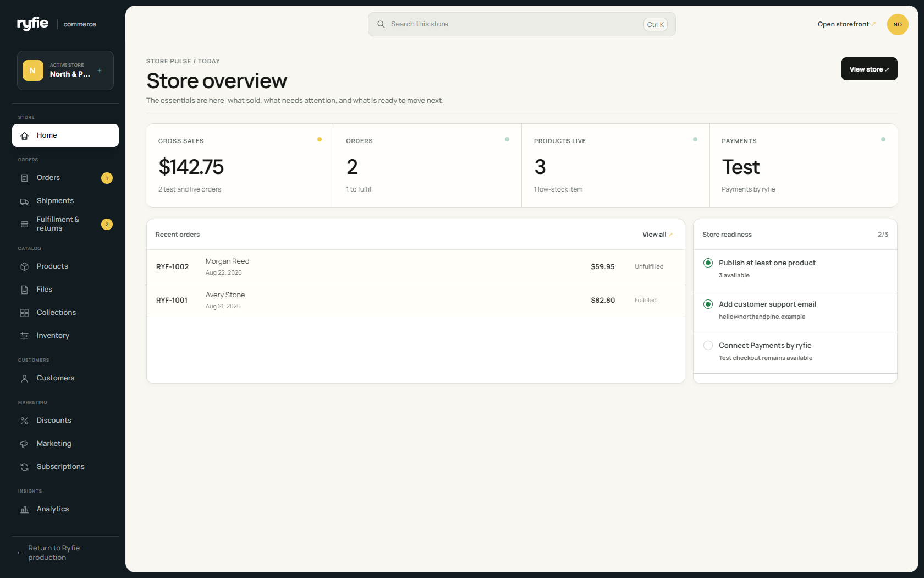This screenshot has width=924, height=578.
Task: Click Fulfillment & returns sidebar item
Action: click(x=65, y=224)
